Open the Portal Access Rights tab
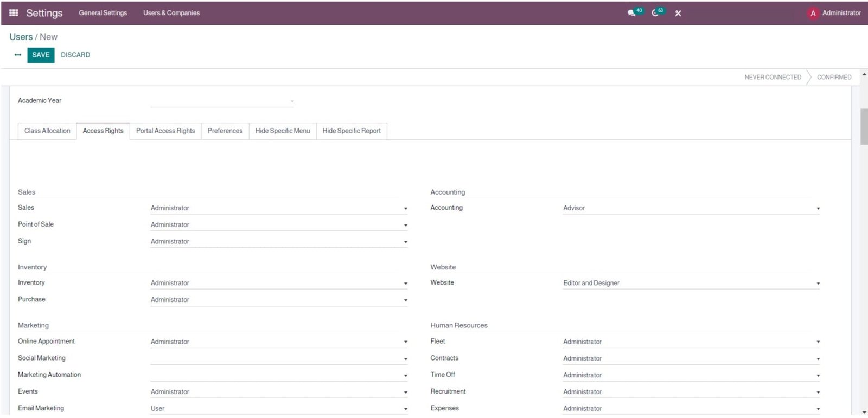The width and height of the screenshot is (868, 418). pos(165,131)
